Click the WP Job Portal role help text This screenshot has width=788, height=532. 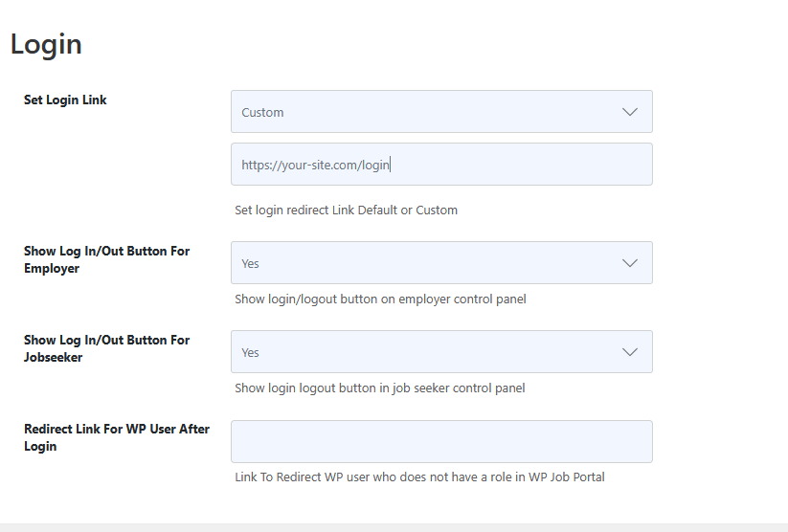click(x=419, y=477)
